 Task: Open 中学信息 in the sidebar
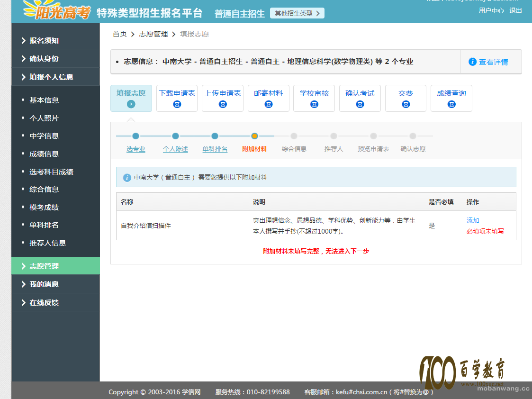tap(44, 136)
